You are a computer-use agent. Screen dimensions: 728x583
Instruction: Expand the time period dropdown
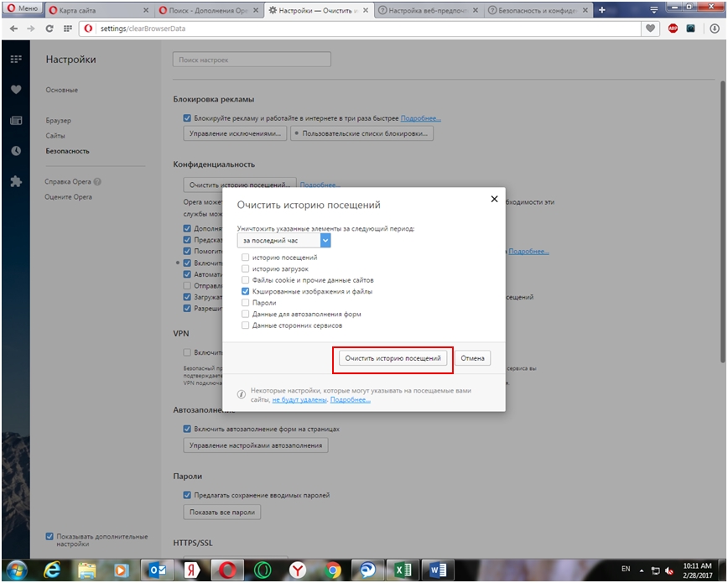pyautogui.click(x=283, y=241)
